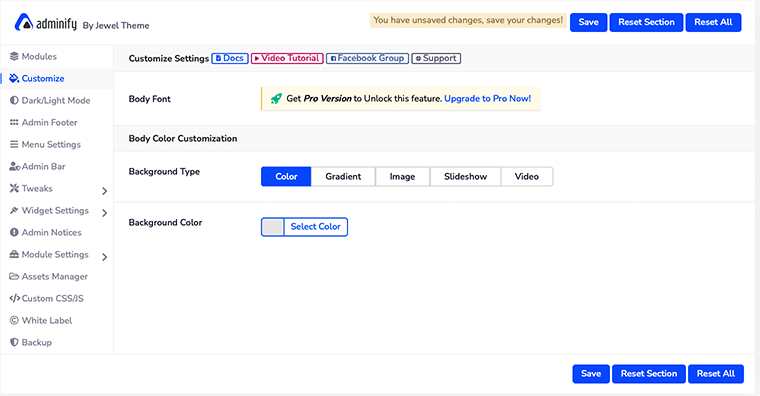Click the Menu Settings hamburger icon

tap(14, 144)
